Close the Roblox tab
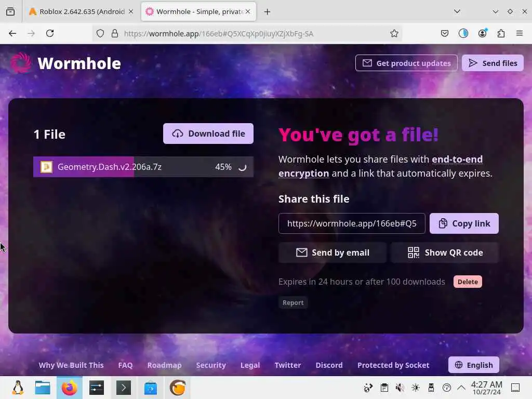532x399 pixels. [131, 11]
